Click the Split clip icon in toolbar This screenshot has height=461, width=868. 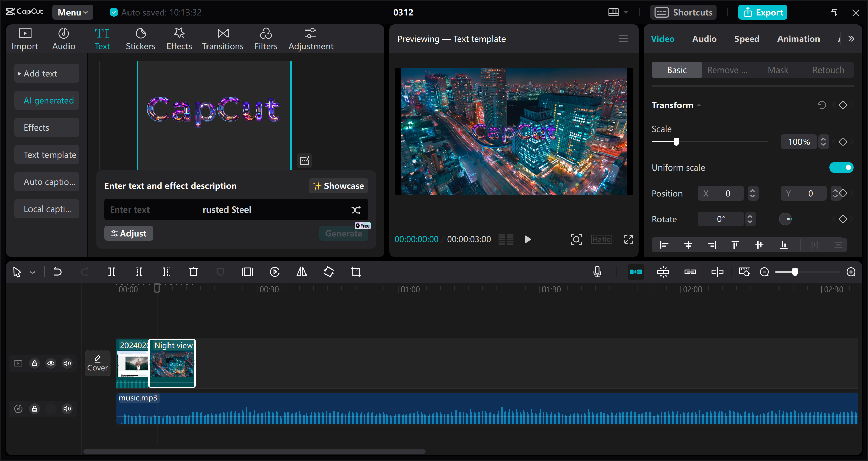point(113,272)
